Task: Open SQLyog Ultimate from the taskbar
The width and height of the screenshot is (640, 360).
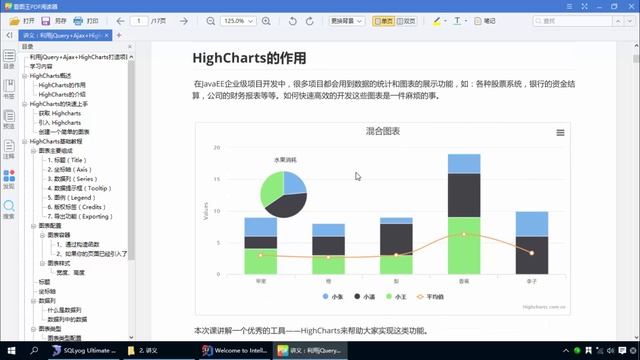Action: pyautogui.click(x=84, y=351)
